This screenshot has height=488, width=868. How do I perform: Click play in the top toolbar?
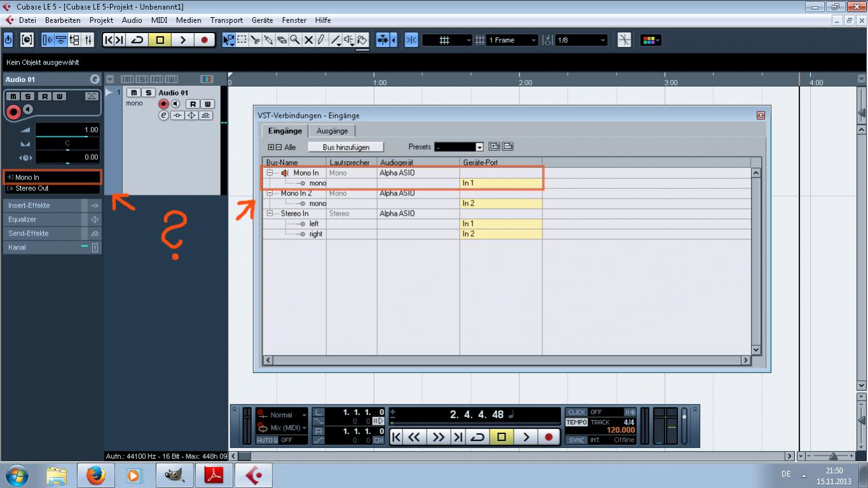click(x=183, y=40)
